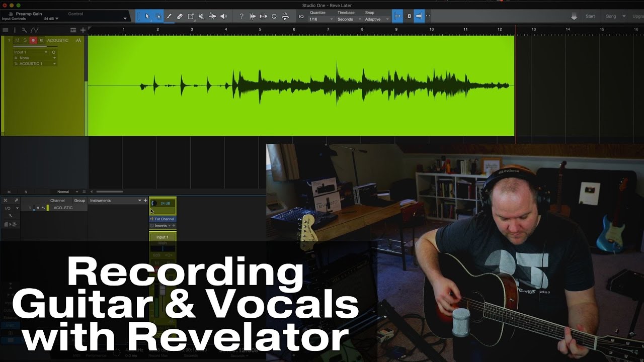Pick the Eraser tool

coord(180,16)
